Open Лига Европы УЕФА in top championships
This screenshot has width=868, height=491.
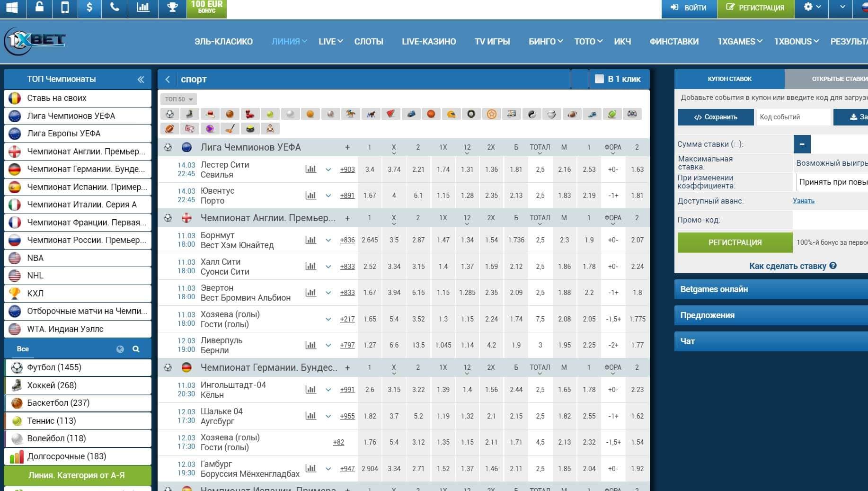(x=78, y=134)
